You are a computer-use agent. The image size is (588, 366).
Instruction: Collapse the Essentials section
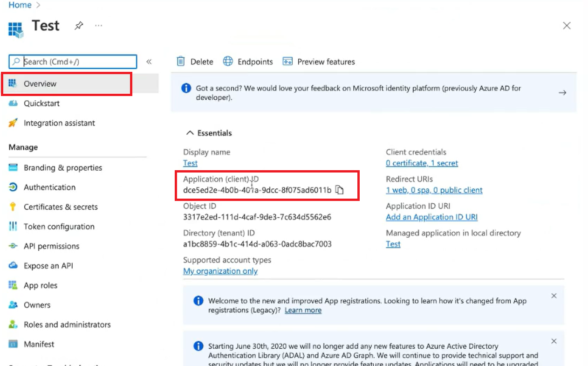pos(190,132)
